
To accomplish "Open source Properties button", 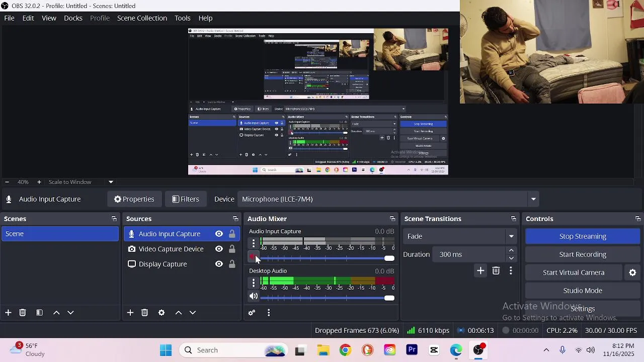I will point(134,199).
